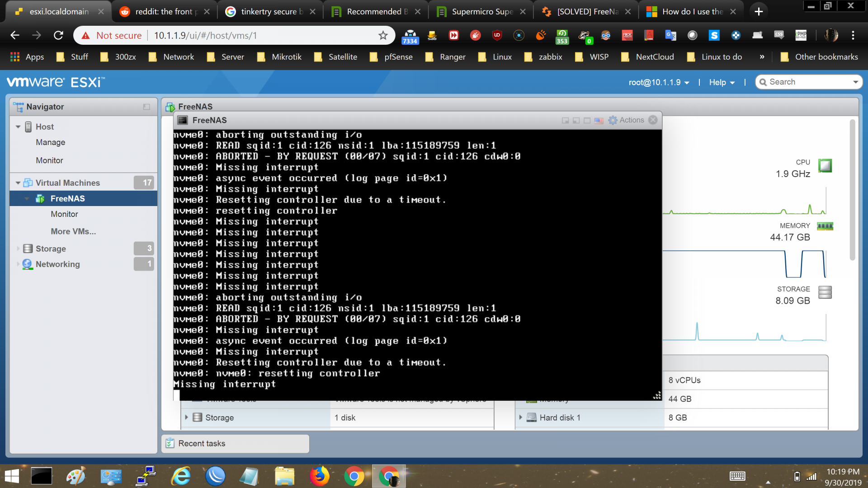This screenshot has height=488, width=868.
Task: Reload the current page
Action: [x=58, y=35]
